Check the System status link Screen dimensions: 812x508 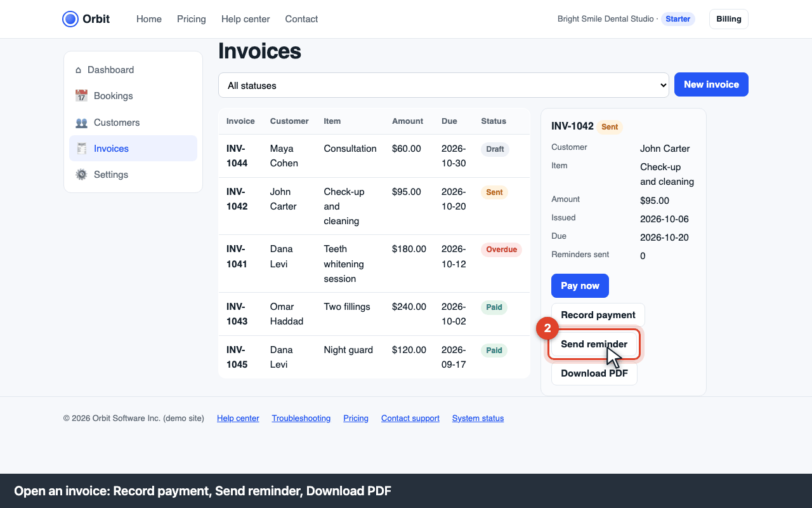tap(478, 418)
